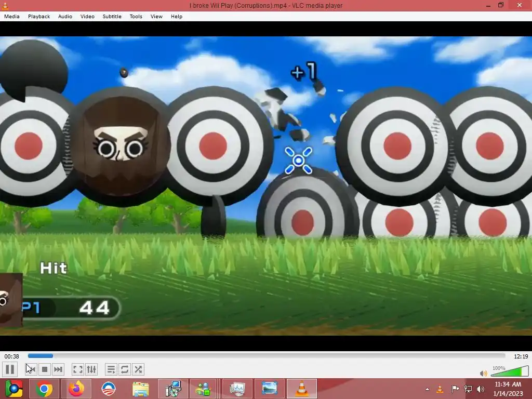Click the VLC cone icon in title bar
The height and width of the screenshot is (399, 532).
coord(5,5)
